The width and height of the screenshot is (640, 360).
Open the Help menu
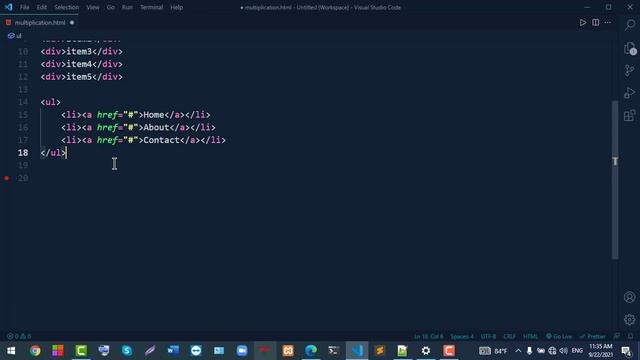176,7
